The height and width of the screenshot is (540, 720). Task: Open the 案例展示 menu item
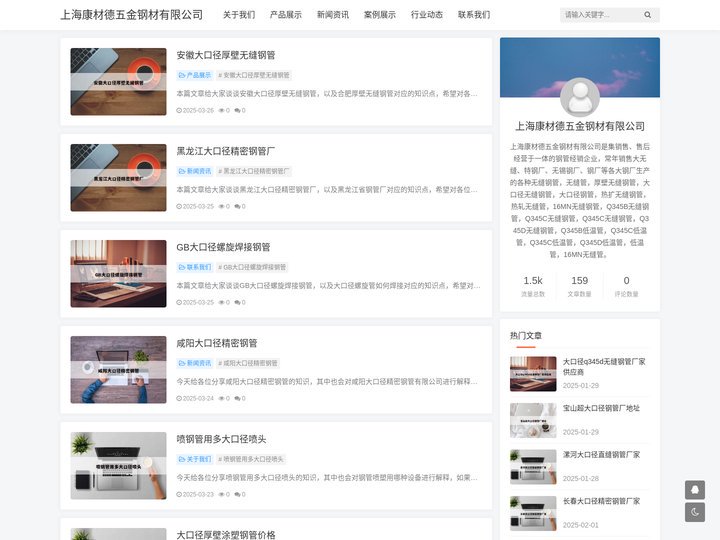pos(380,15)
